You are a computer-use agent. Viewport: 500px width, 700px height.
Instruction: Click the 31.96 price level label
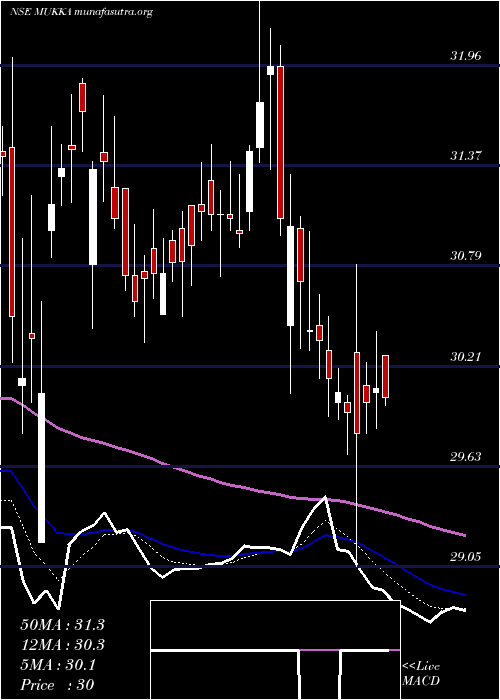[466, 56]
